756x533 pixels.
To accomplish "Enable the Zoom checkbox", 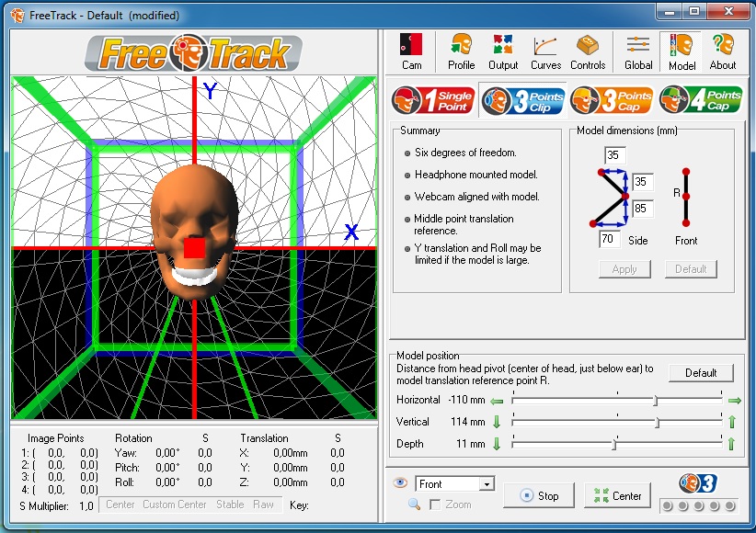I will tap(435, 505).
